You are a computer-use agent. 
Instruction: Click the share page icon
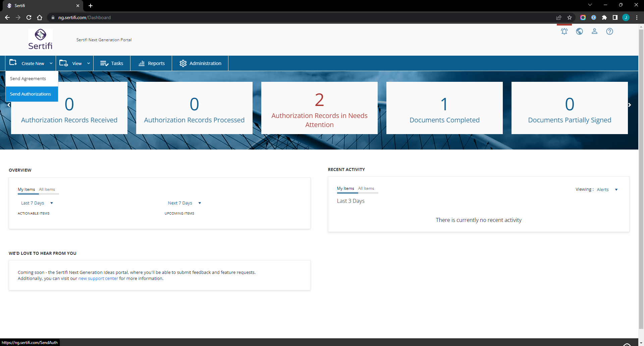point(559,17)
